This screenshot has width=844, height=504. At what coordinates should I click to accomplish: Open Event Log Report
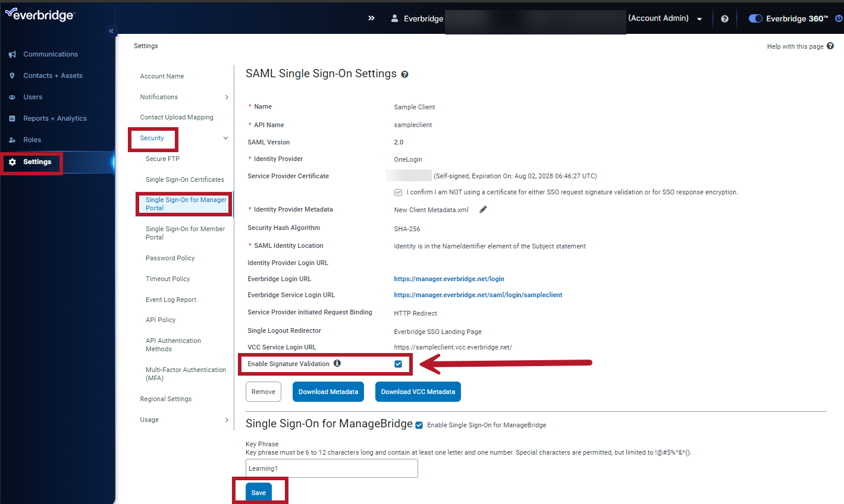point(171,300)
